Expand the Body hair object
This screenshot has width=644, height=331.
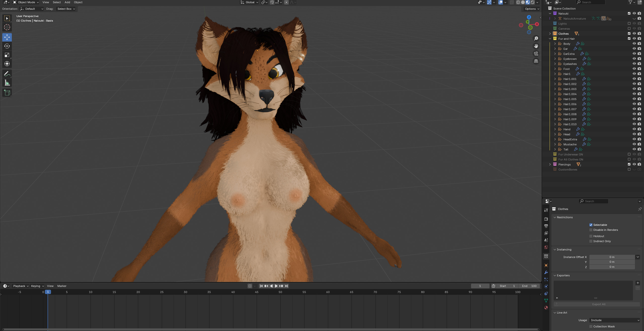coord(555,44)
